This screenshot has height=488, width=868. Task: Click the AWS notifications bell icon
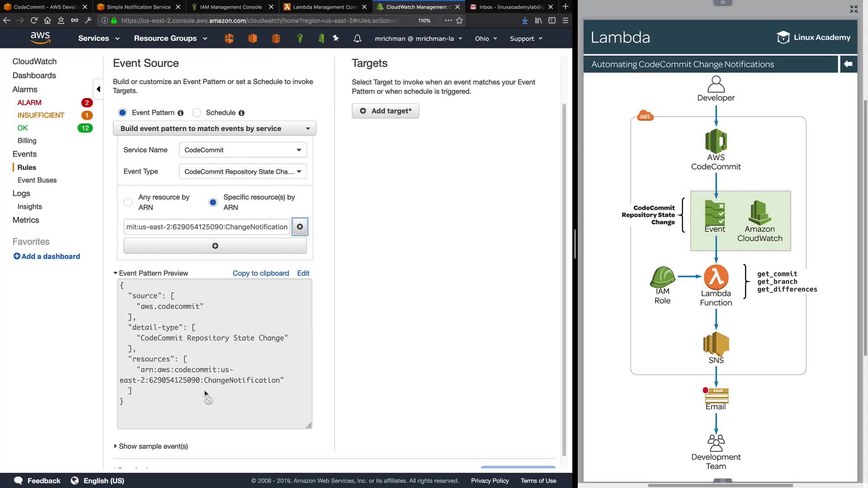tap(357, 38)
